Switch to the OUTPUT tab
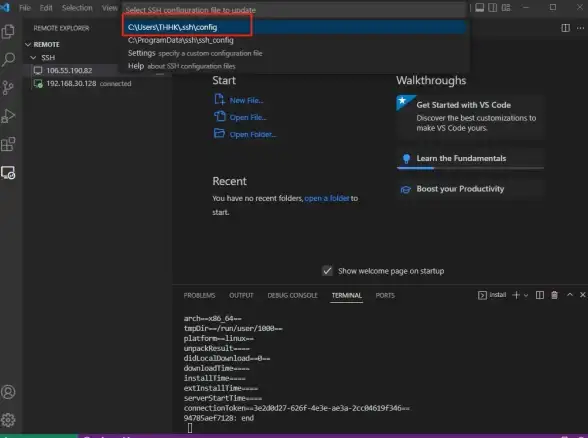 click(242, 296)
